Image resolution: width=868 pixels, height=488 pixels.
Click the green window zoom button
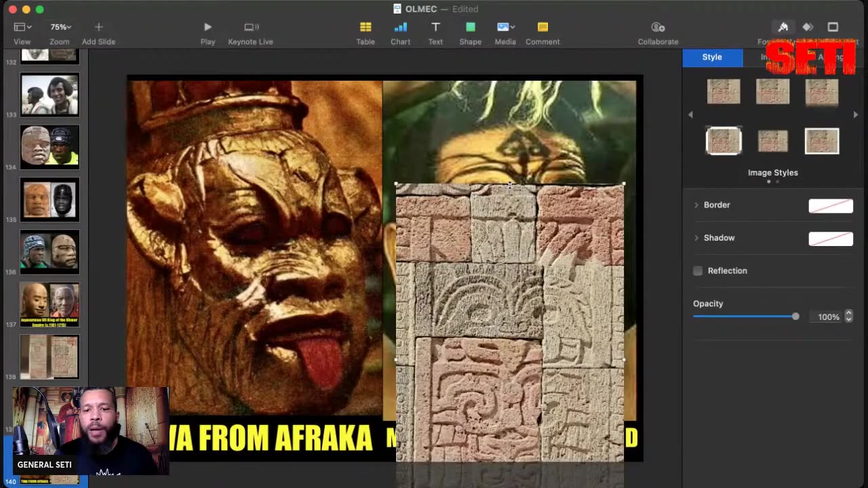pyautogui.click(x=39, y=9)
